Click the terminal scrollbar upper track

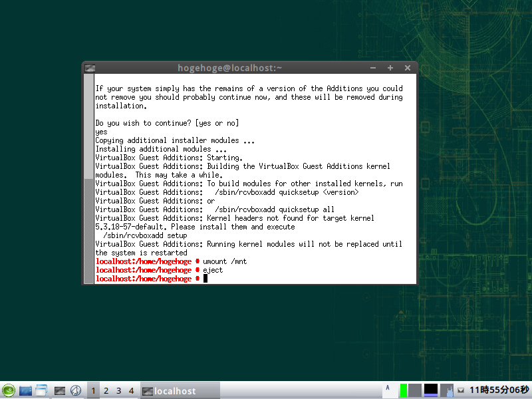coord(89,126)
